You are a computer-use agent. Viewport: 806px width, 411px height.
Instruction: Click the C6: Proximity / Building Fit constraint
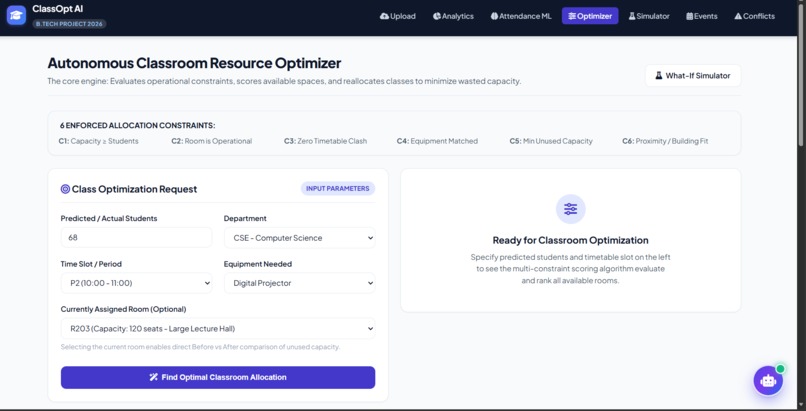click(x=665, y=141)
